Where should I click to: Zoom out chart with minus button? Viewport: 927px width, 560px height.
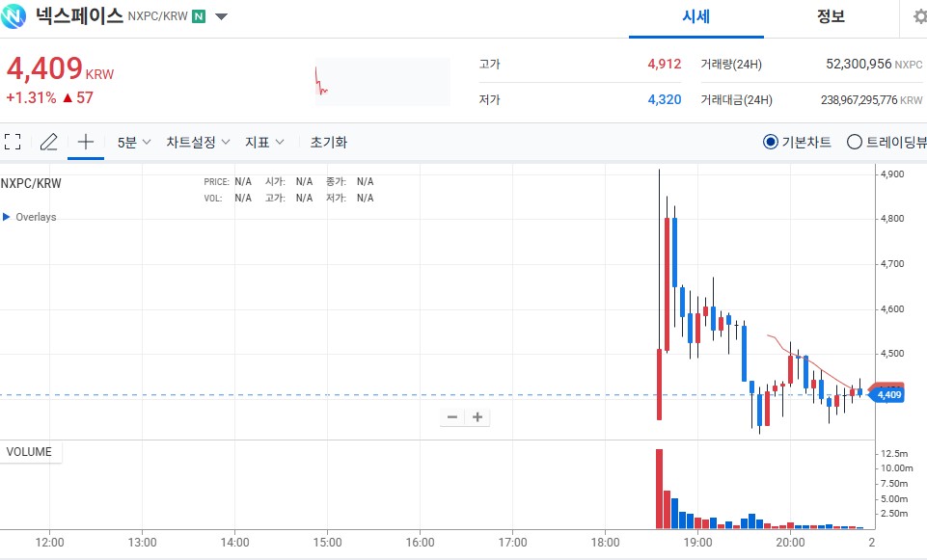pyautogui.click(x=452, y=417)
